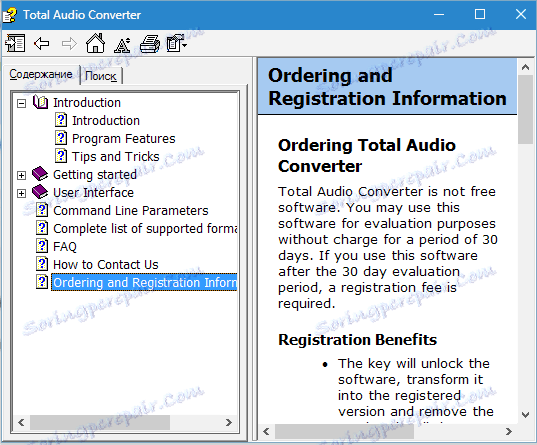Click the page icon next to Complete list of supported formats

tap(42, 228)
